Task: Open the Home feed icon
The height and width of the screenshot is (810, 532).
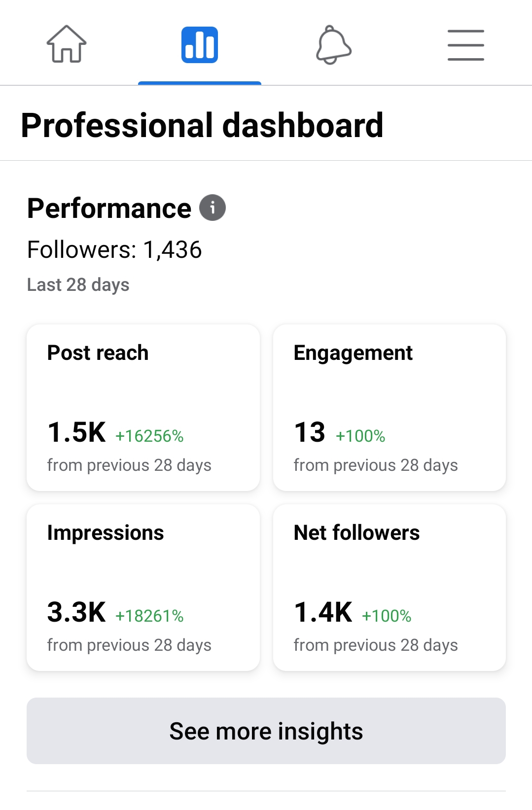Action: tap(67, 44)
